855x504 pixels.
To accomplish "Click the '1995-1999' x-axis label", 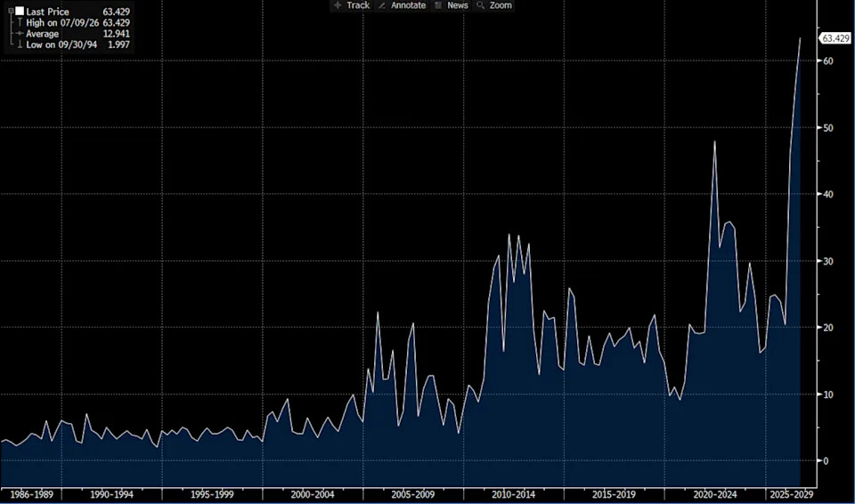I will (x=212, y=495).
